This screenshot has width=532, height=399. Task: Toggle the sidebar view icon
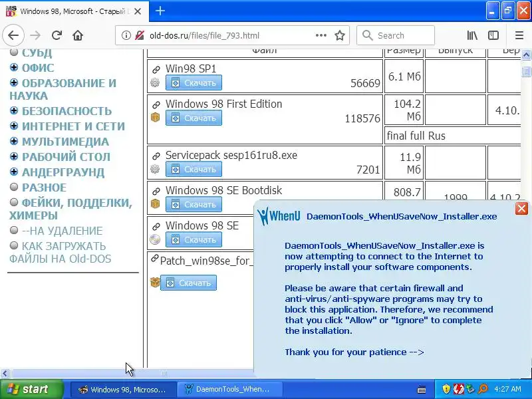[493, 35]
